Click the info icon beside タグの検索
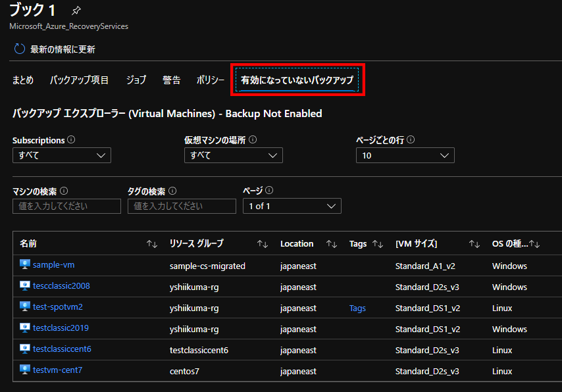The image size is (562, 392). tap(172, 191)
